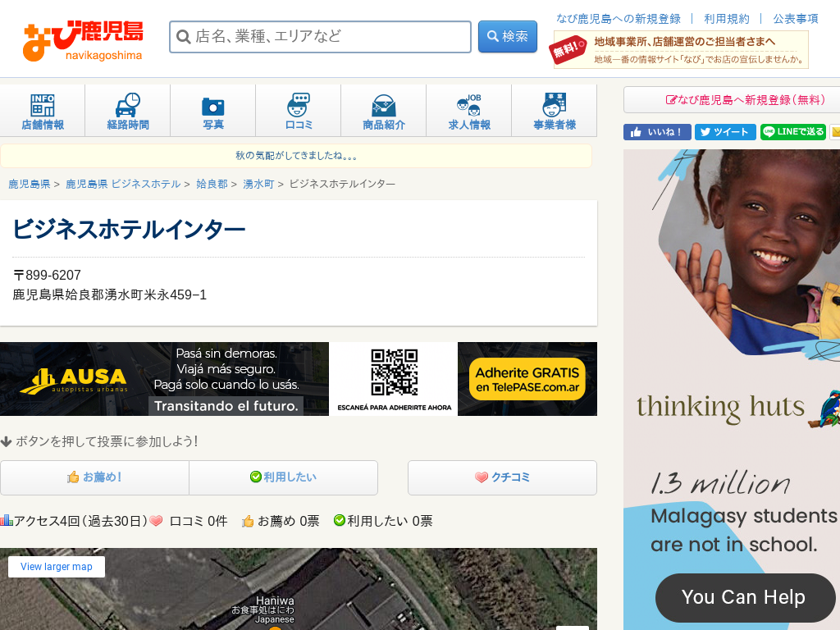Screen dimensions: 840x630
Task: Click the アクセス bar chart icon
Action: tap(7, 520)
